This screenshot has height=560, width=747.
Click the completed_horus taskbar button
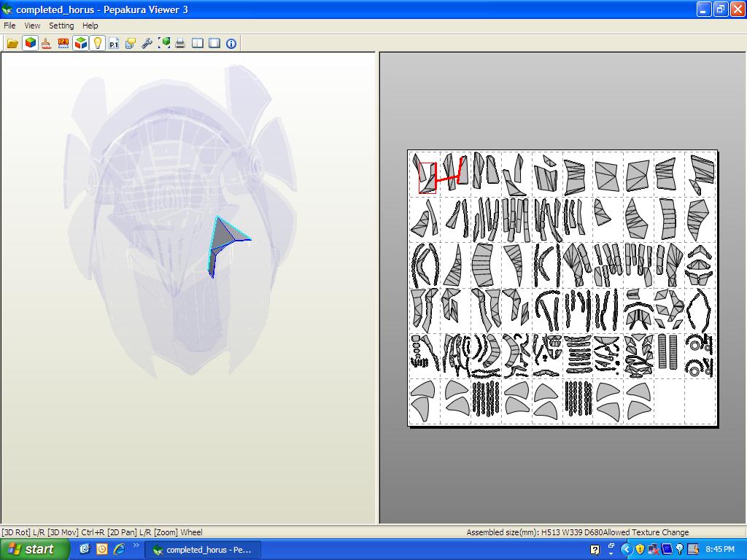tap(203, 550)
